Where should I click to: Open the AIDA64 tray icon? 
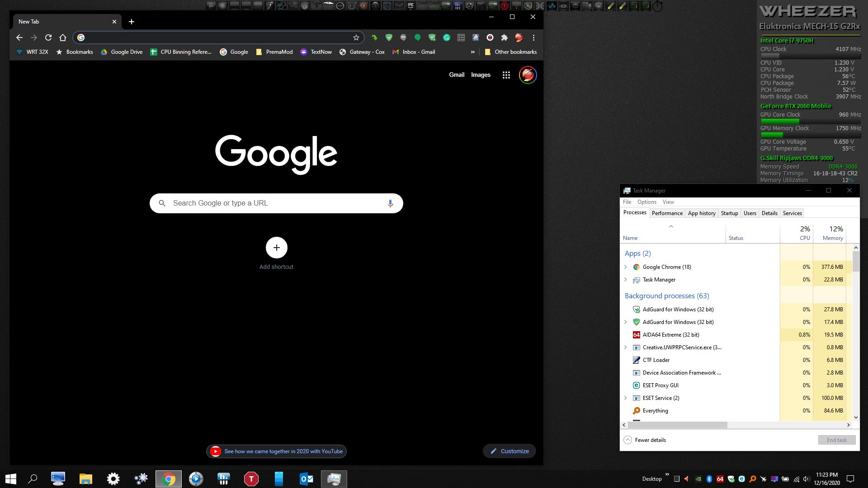point(720,479)
